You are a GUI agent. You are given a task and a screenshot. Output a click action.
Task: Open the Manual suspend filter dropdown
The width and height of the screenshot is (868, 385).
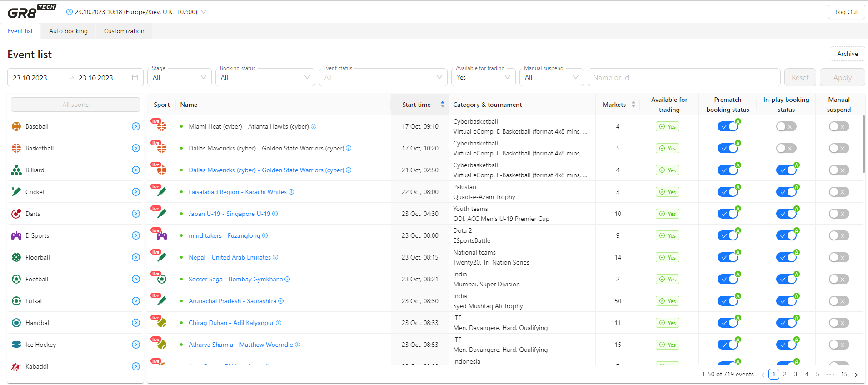click(x=552, y=77)
